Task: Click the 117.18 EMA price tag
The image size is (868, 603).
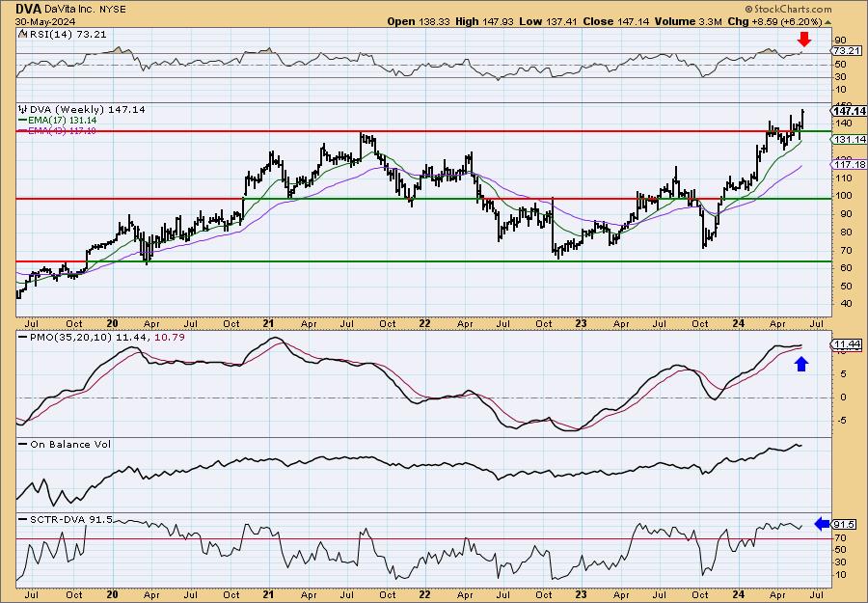Action: click(x=848, y=164)
